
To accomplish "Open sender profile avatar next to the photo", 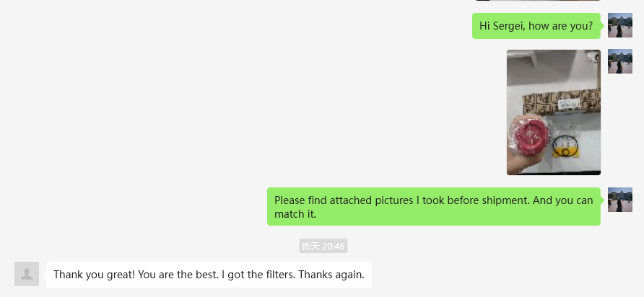I will coord(619,61).
